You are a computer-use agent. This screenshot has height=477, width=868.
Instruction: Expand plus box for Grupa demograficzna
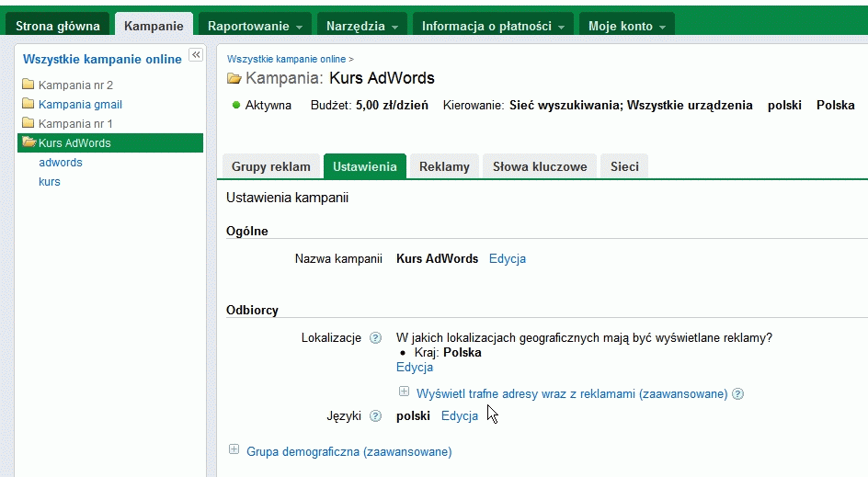click(234, 449)
